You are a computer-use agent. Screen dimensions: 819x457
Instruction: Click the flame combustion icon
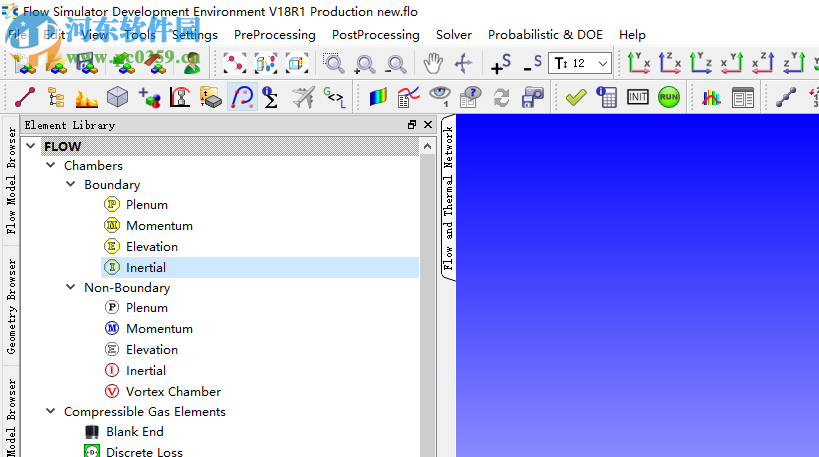(86, 97)
